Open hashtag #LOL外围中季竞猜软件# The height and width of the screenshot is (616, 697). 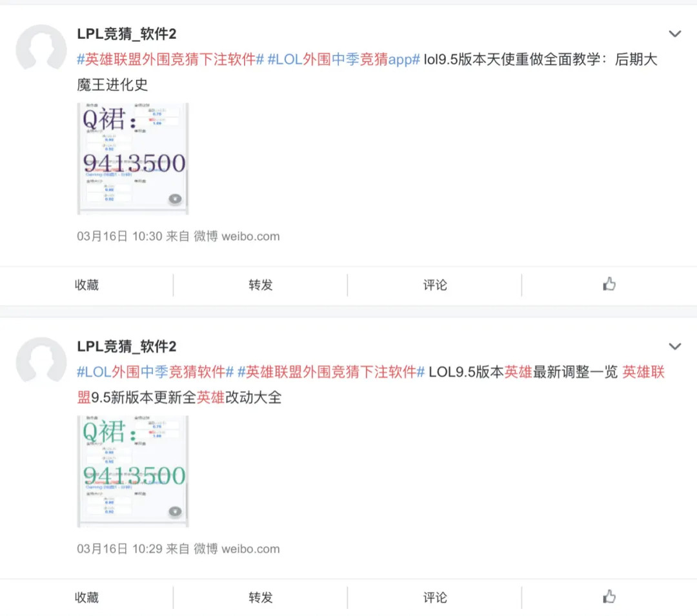[155, 373]
